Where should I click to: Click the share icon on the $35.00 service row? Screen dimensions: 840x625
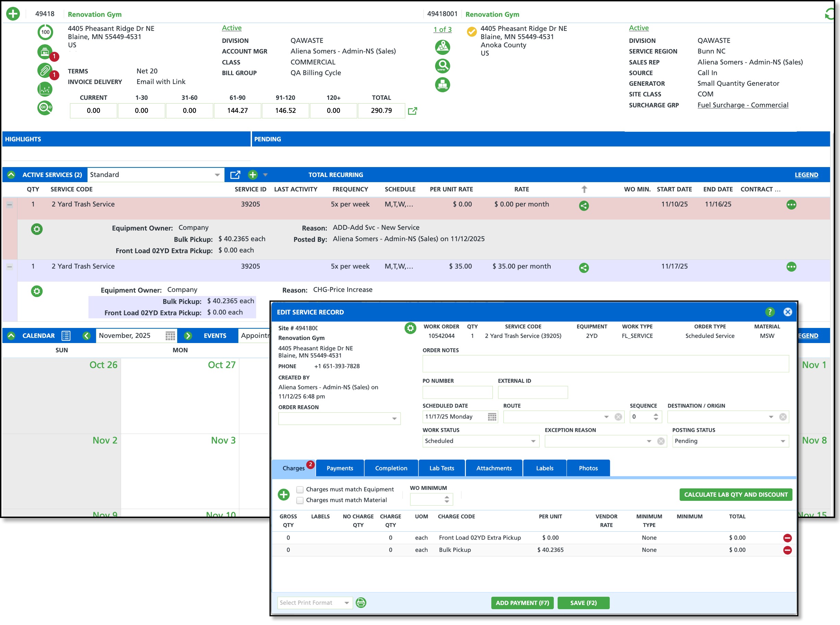[x=584, y=268]
